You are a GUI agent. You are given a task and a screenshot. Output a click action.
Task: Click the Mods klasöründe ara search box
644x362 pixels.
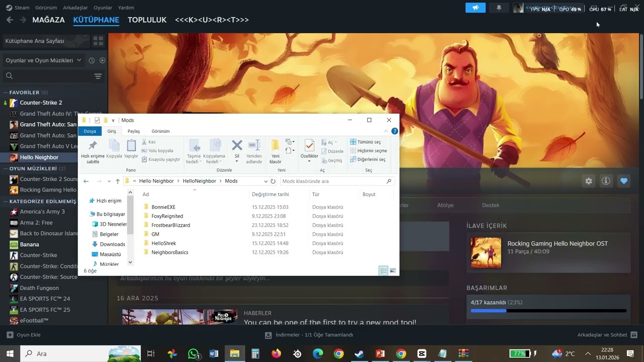[x=336, y=181]
